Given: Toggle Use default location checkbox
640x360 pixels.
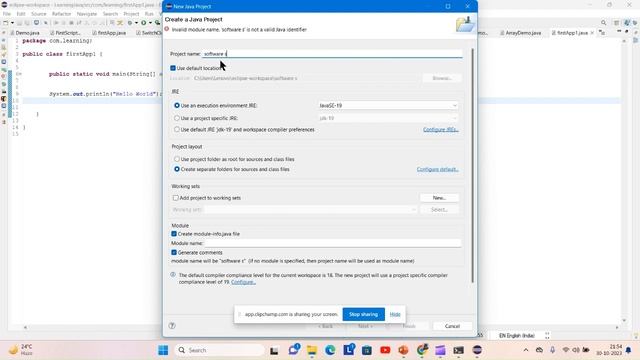Looking at the screenshot, I should pyautogui.click(x=173, y=68).
